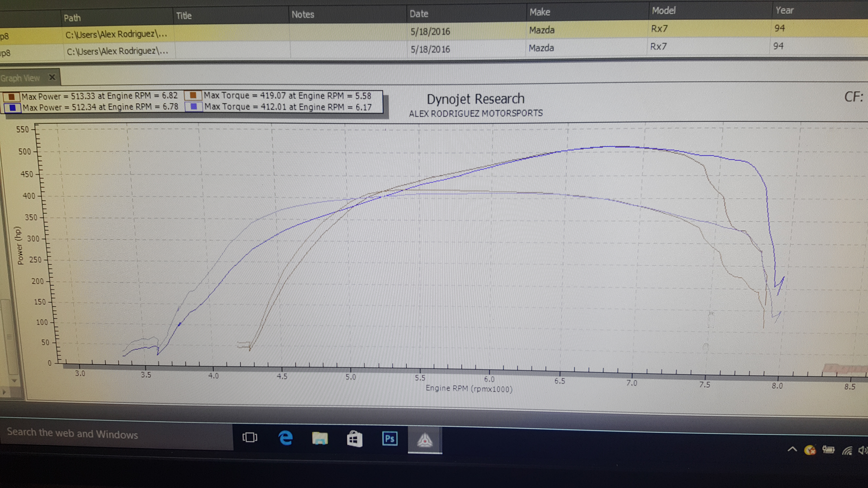Click the ALEX RODRIGUEZ MOTORSPORTS subtitle

tap(476, 113)
